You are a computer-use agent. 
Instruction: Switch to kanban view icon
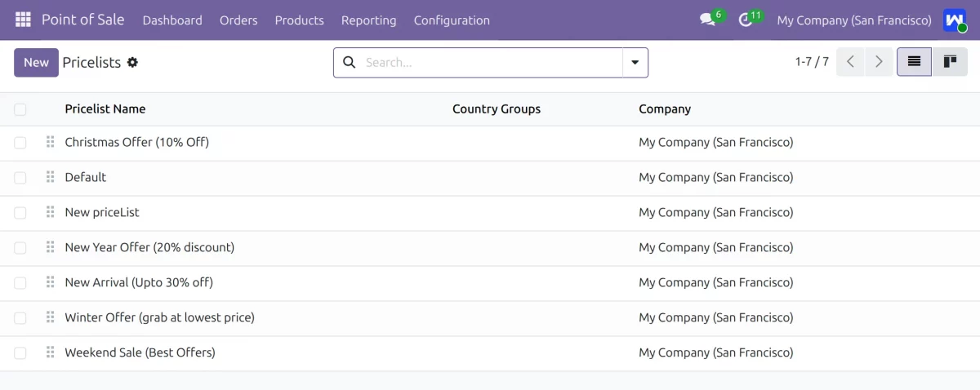949,61
